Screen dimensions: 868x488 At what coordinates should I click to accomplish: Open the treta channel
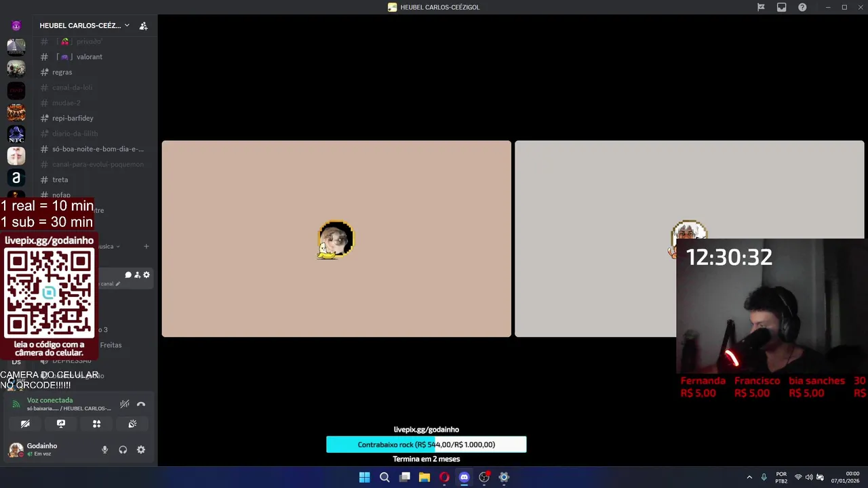60,180
